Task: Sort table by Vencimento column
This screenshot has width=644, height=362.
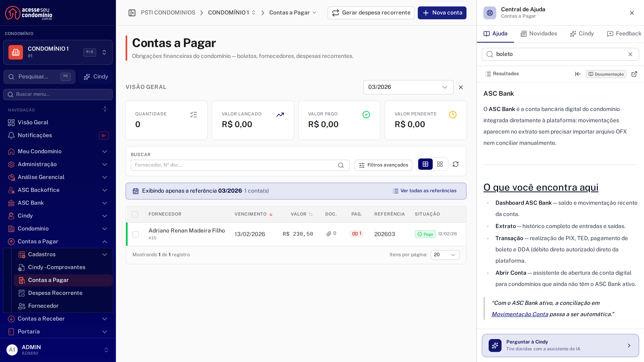Action: (x=254, y=214)
